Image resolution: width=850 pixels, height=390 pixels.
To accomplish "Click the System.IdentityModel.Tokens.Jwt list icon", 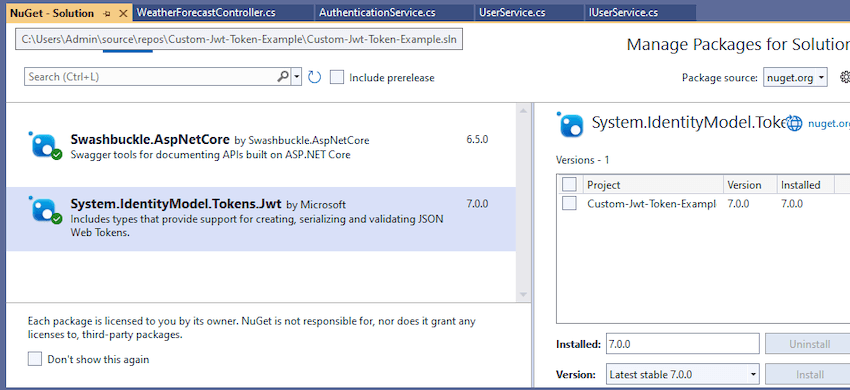I will tap(45, 210).
